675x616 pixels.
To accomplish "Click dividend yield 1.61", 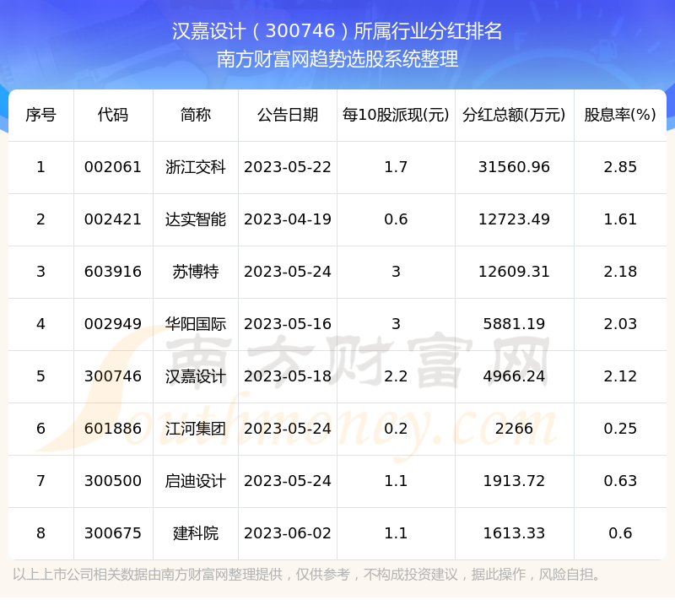I will pos(620,219).
